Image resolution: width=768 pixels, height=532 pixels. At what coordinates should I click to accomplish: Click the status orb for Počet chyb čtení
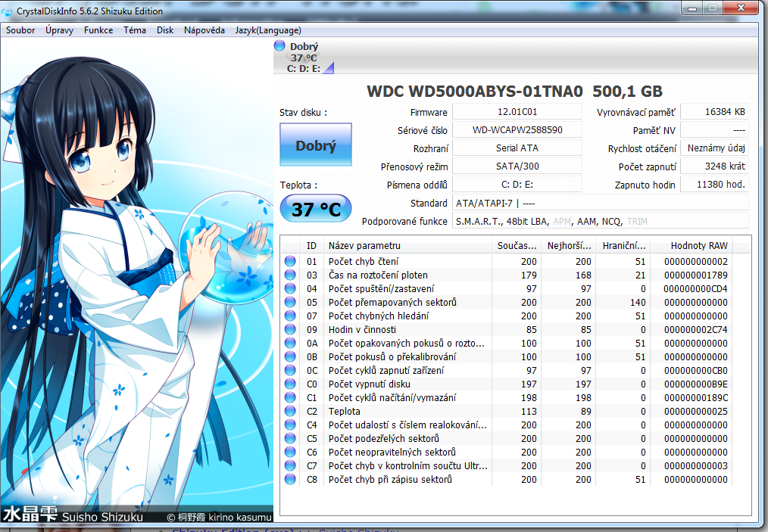click(290, 261)
